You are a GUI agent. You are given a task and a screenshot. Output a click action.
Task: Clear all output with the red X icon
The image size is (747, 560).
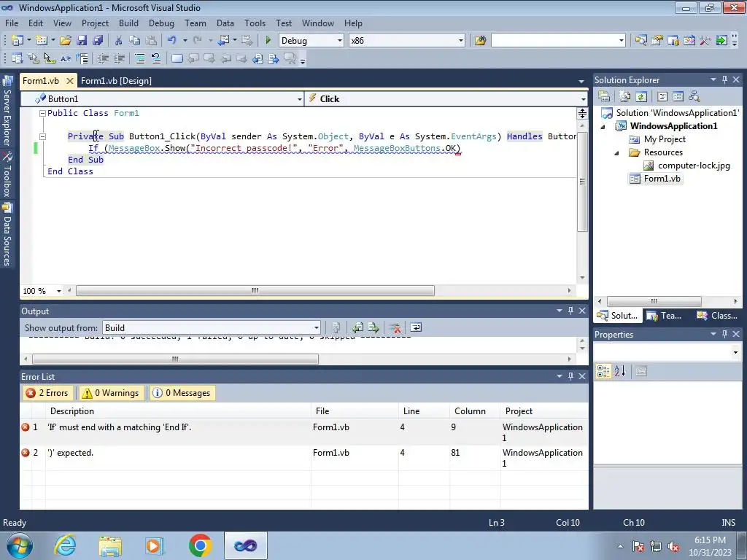(x=395, y=327)
